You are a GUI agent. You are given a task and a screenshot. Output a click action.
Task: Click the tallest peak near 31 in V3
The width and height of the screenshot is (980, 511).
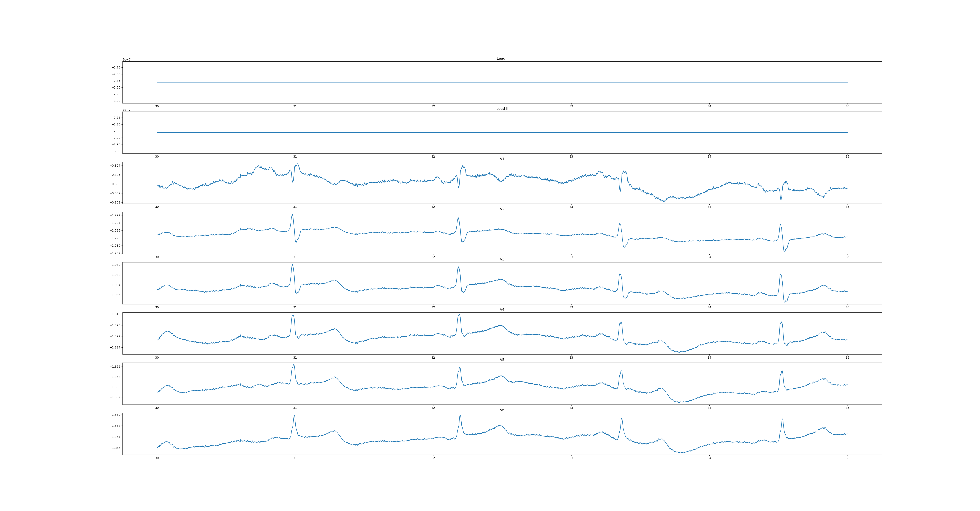[x=292, y=265]
